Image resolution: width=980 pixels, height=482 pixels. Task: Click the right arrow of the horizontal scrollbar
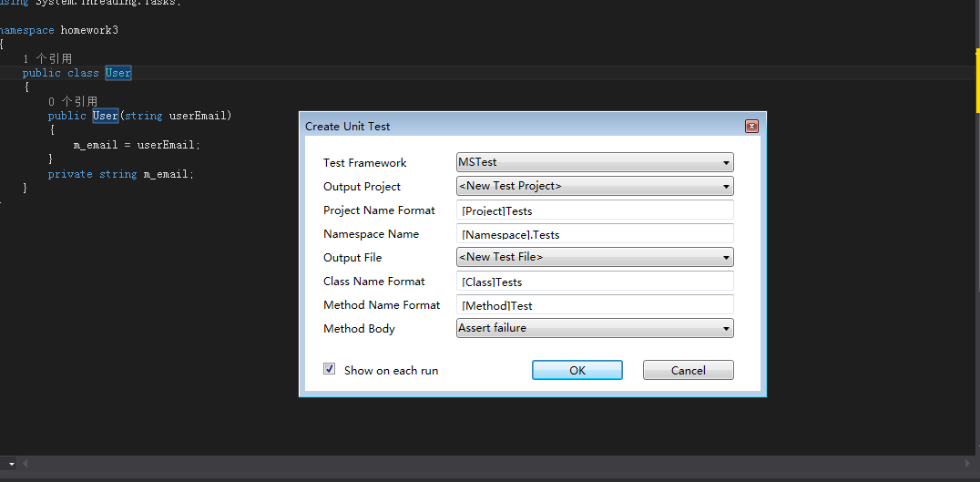coord(968,464)
